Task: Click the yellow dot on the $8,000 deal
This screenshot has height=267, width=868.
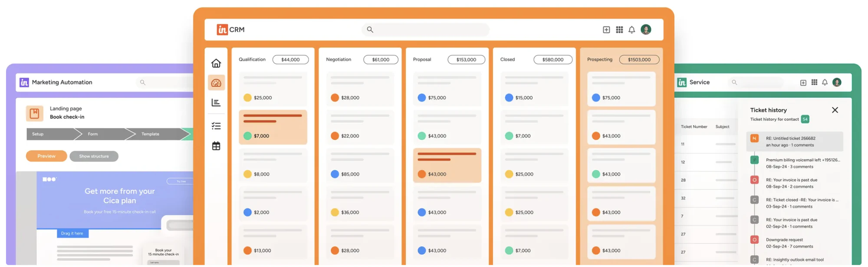Action: click(247, 174)
